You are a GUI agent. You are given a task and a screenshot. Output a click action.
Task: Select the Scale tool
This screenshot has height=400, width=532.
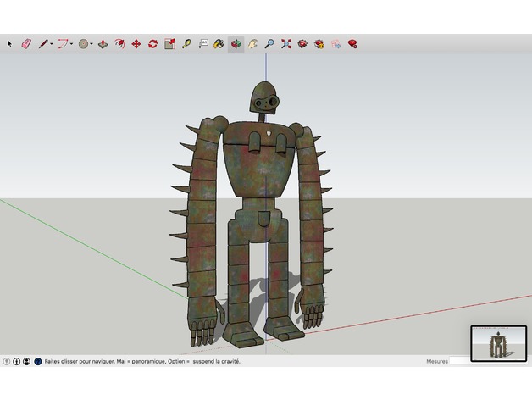[x=169, y=44]
